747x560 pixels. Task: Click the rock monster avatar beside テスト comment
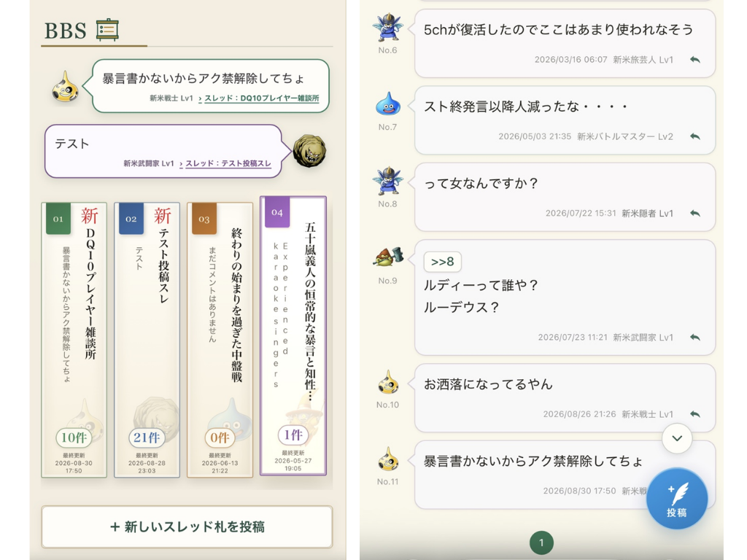pyautogui.click(x=309, y=151)
